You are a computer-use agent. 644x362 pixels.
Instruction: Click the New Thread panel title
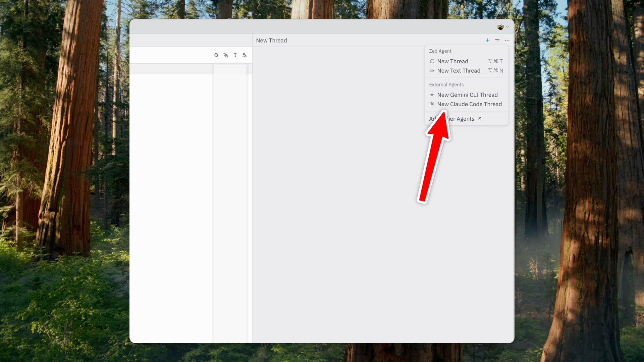(x=271, y=41)
